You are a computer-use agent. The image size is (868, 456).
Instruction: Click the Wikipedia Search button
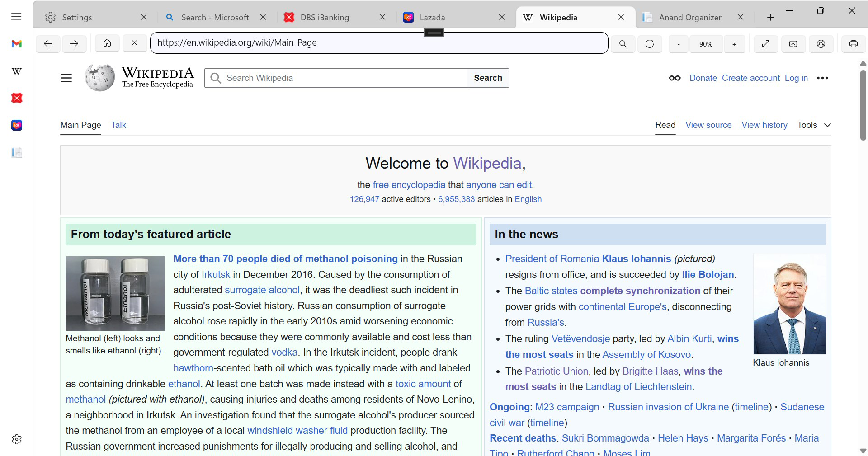coord(488,78)
